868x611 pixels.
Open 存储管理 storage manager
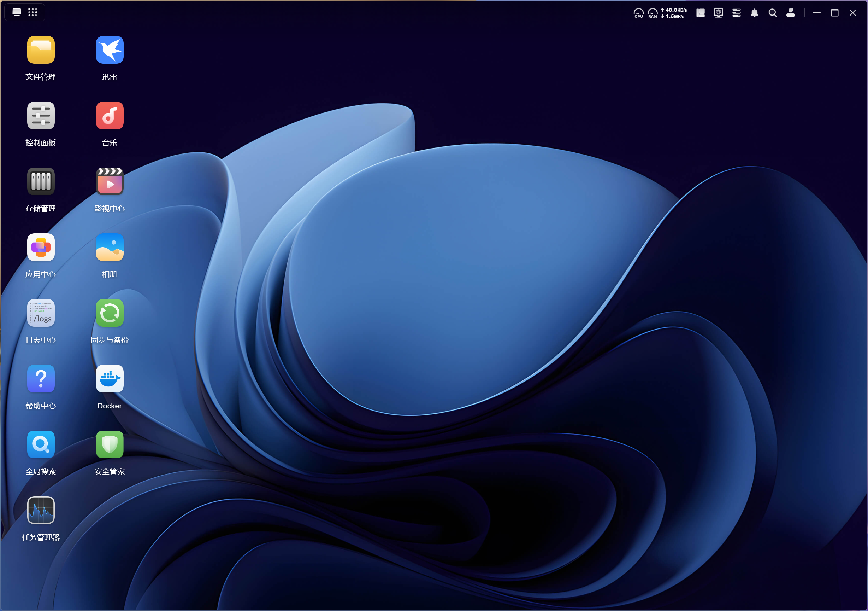41,182
